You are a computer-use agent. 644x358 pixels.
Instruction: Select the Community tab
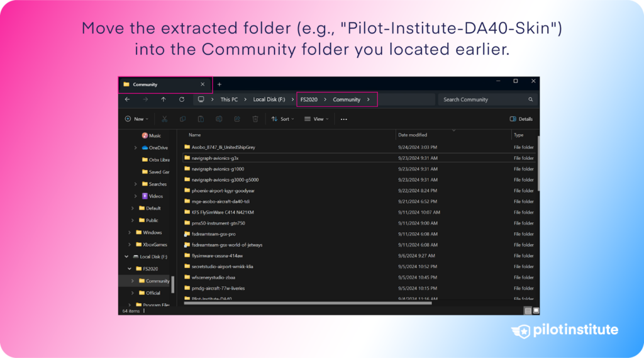coord(165,84)
